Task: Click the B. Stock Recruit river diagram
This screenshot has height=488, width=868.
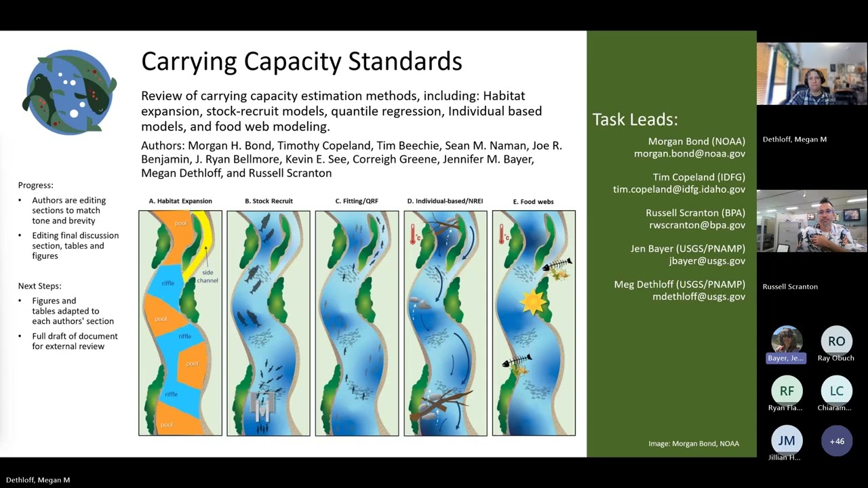Action: [269, 323]
